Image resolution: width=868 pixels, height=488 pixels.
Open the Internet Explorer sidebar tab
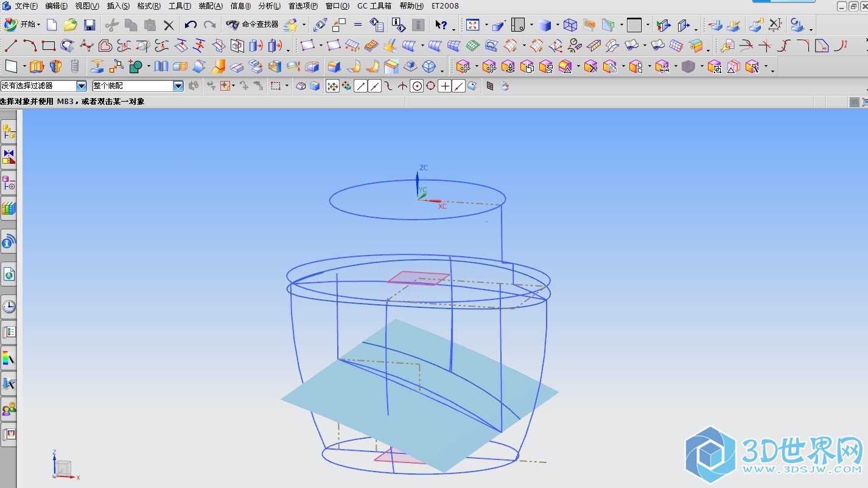pos(9,275)
